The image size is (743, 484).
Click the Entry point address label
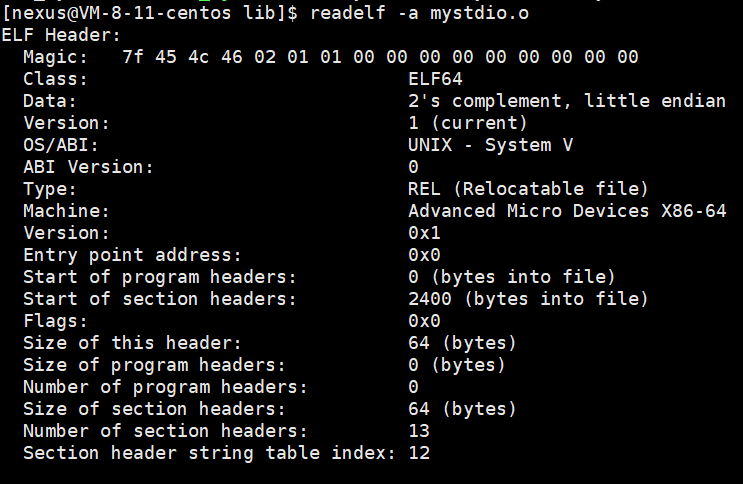pos(132,255)
